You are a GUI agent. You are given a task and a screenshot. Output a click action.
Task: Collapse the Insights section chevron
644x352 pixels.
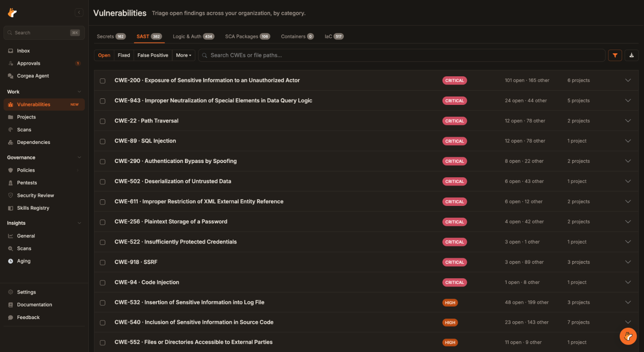coord(79,223)
